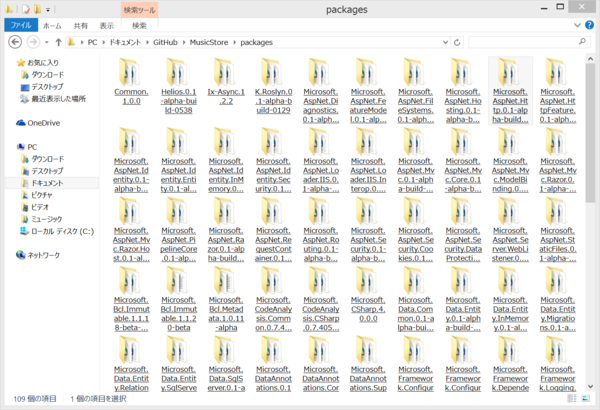Switch to details view in status bar
Screen dimensions: 600x410
(x=572, y=399)
